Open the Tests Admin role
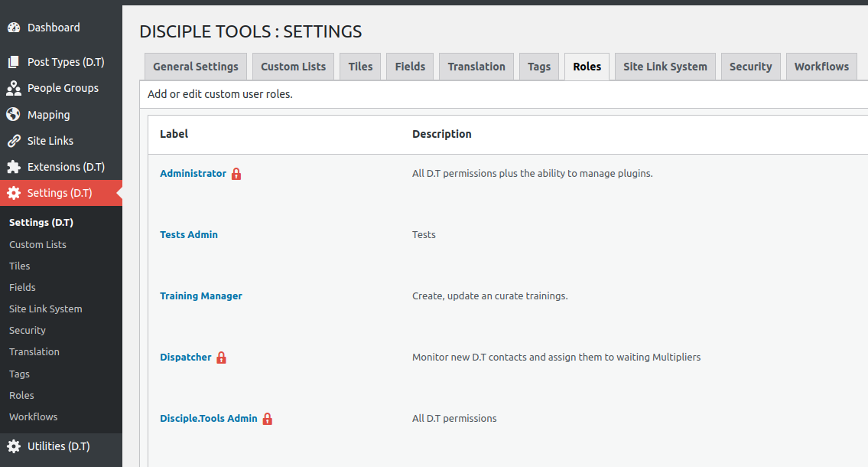This screenshot has width=868, height=467. point(189,235)
